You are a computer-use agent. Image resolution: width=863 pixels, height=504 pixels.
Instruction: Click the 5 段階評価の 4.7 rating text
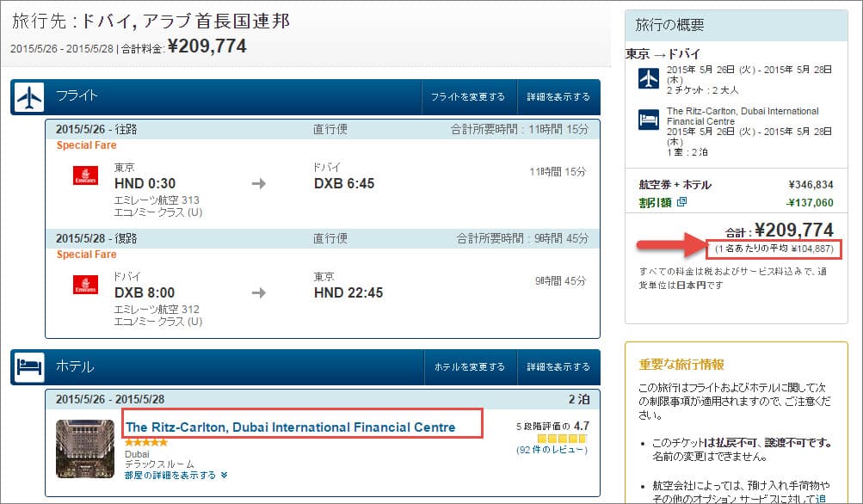552,427
